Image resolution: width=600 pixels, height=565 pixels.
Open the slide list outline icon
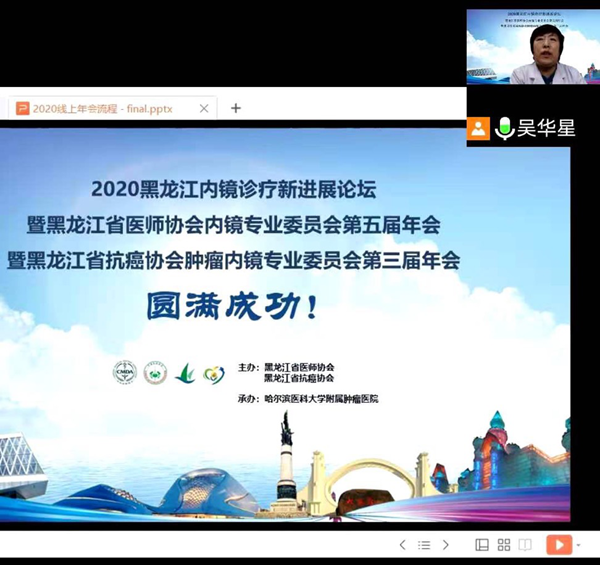tap(424, 545)
